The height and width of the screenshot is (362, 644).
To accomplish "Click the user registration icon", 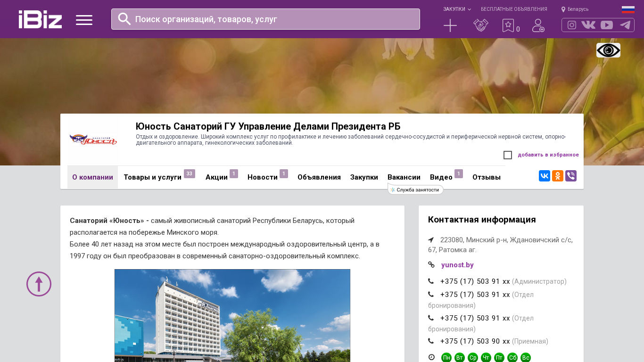I will [538, 25].
